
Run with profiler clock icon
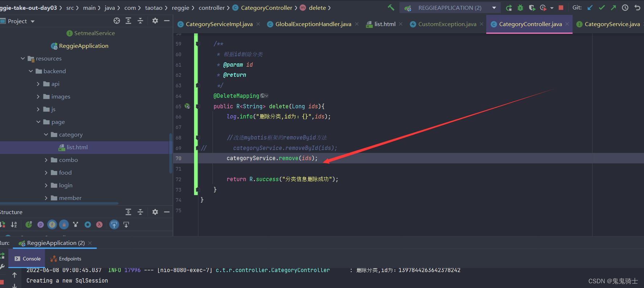coord(543,8)
